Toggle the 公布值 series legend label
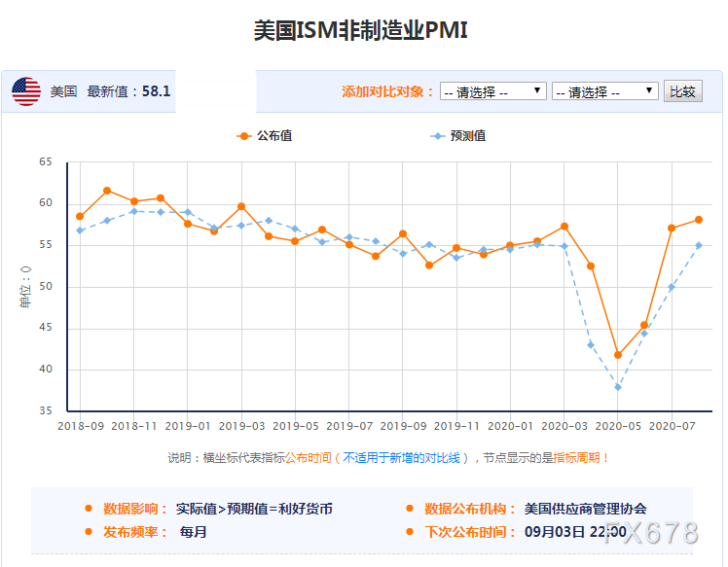 [274, 136]
